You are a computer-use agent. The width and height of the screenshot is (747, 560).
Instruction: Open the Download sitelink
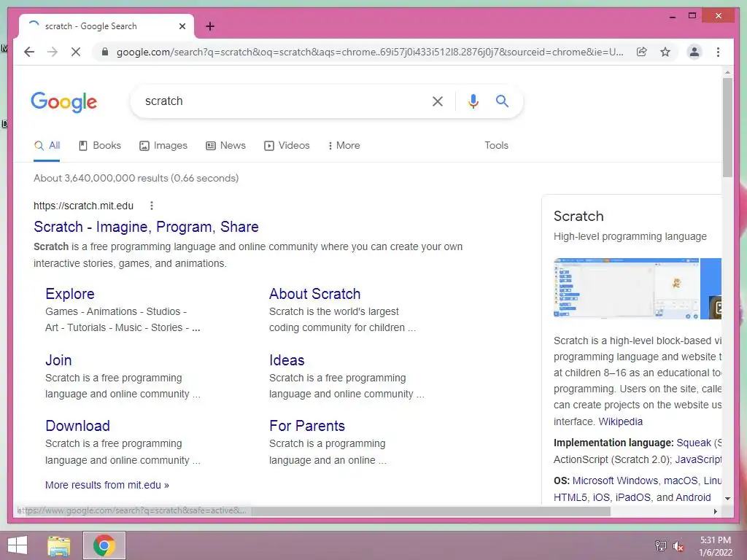pyautogui.click(x=77, y=426)
